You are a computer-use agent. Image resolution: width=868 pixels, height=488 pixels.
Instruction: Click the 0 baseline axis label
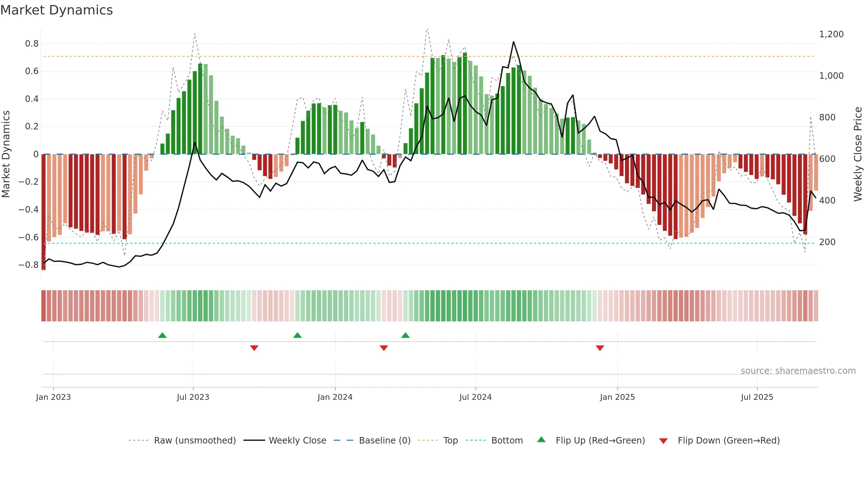point(36,154)
